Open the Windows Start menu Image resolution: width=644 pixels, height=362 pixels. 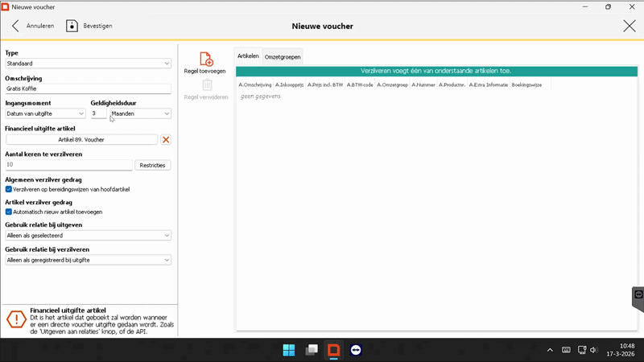[289, 350]
